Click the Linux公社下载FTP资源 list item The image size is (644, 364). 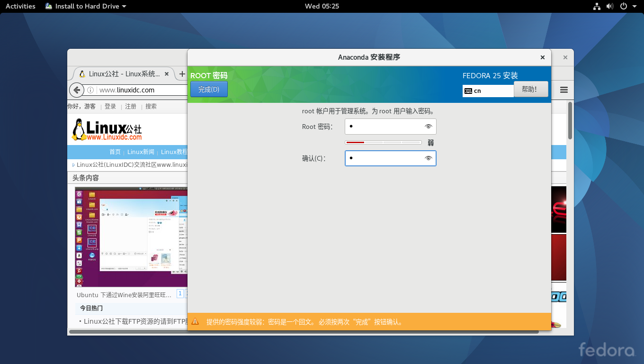135,321
